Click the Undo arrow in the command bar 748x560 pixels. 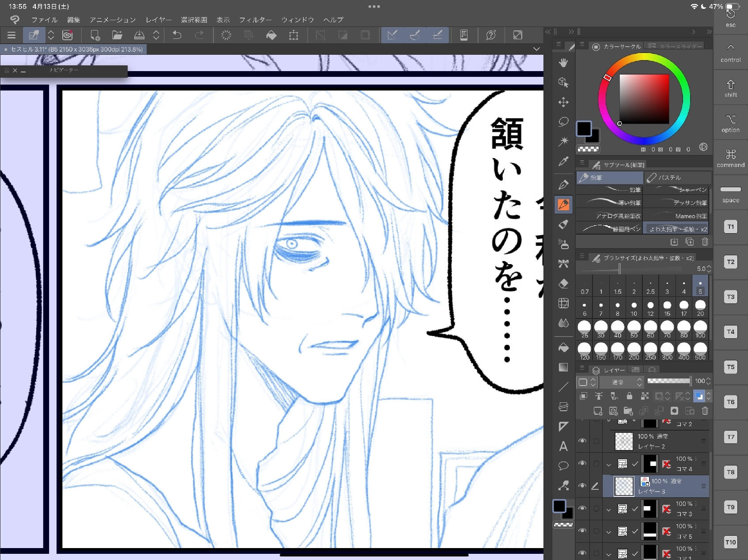pyautogui.click(x=177, y=35)
